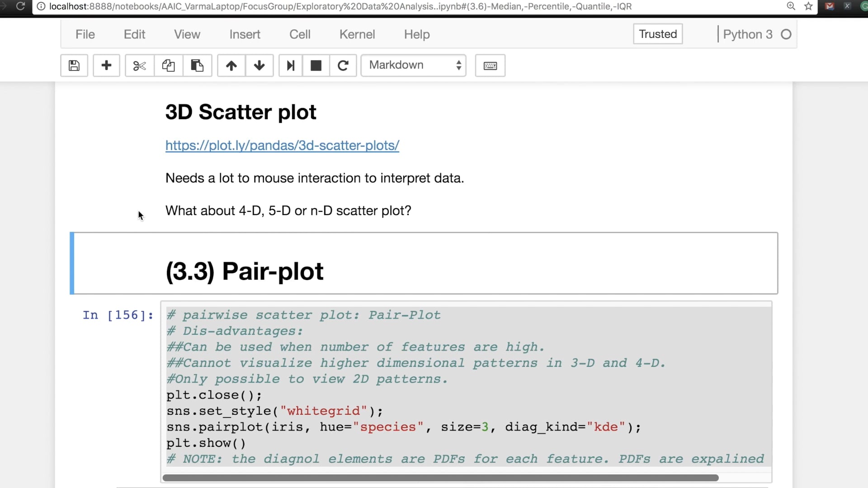This screenshot has width=868, height=488.
Task: Click the sns.set_style whitegrid line
Action: (x=275, y=411)
